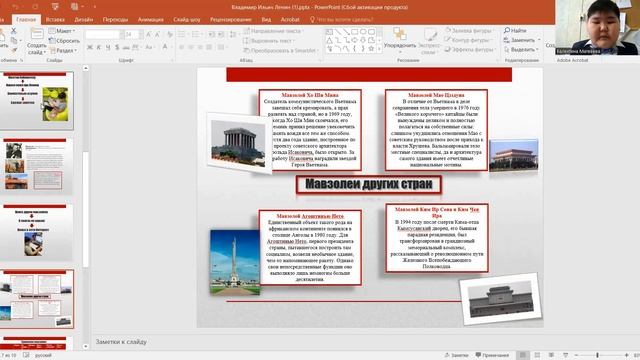The width and height of the screenshot is (640, 360).
Task: Click the Заменить replace button
Action: click(522, 40)
